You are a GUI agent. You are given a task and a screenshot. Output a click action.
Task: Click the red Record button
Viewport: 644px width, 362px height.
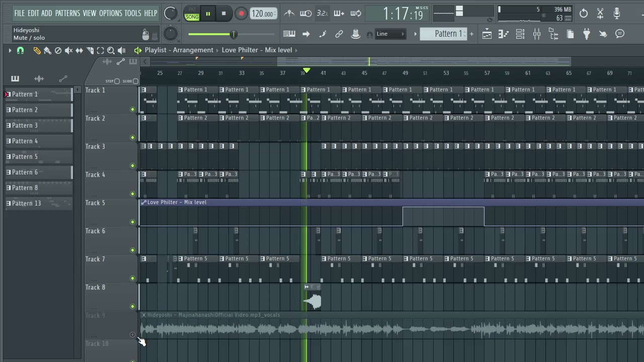[x=241, y=14]
